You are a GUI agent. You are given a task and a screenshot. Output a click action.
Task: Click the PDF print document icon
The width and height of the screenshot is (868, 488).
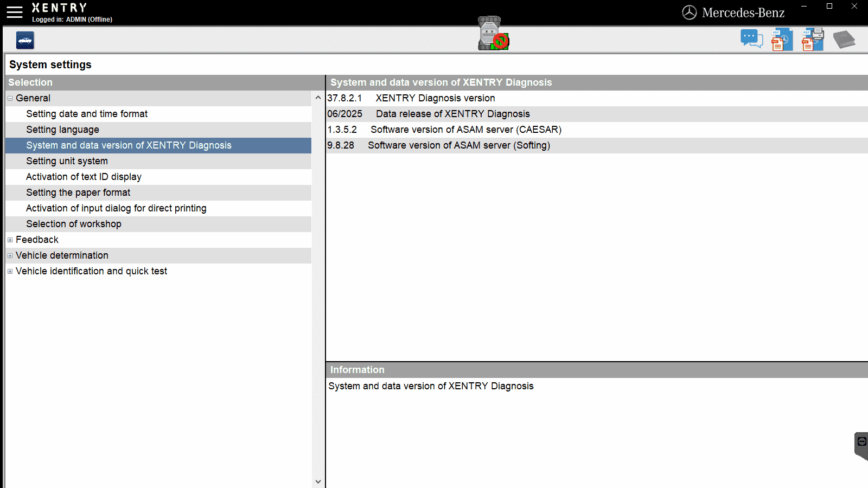pyautogui.click(x=813, y=39)
